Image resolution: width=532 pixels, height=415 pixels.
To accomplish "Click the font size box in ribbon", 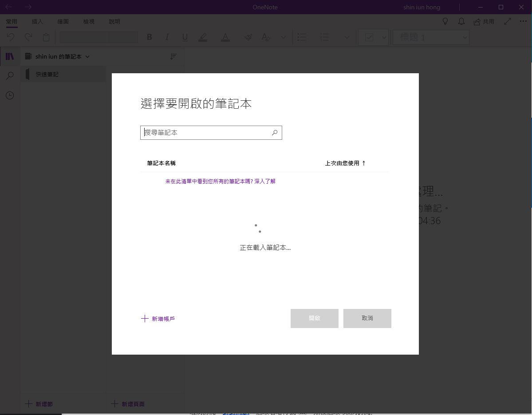I will [123, 37].
